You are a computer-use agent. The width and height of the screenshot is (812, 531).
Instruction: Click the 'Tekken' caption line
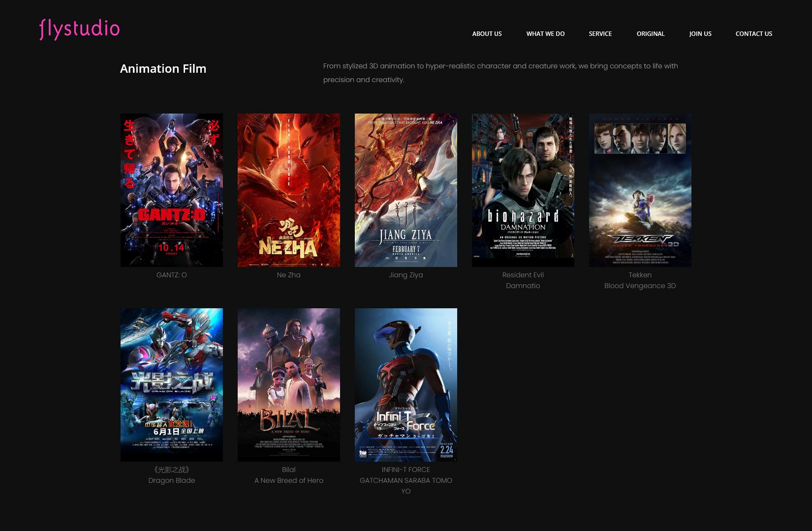[640, 275]
